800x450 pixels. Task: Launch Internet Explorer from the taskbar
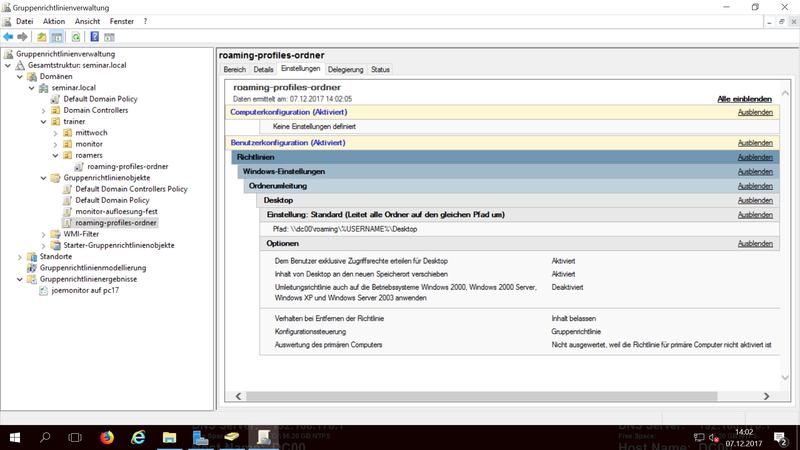coord(138,437)
